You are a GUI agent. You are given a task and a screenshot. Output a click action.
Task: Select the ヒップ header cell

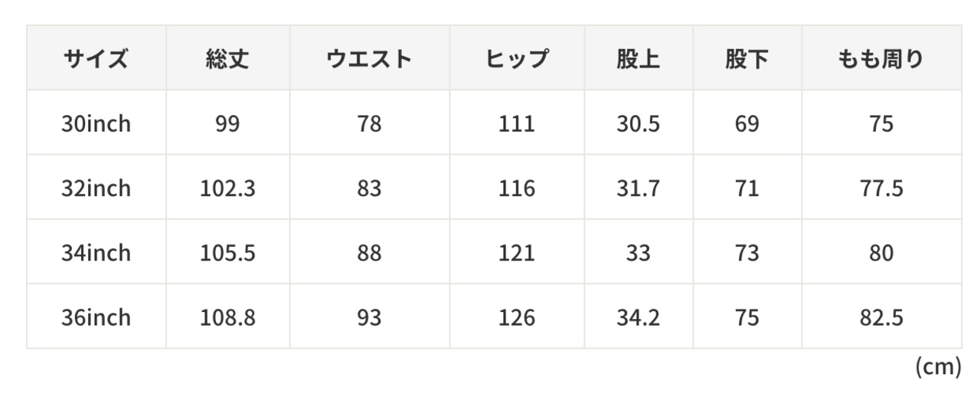coord(517,59)
